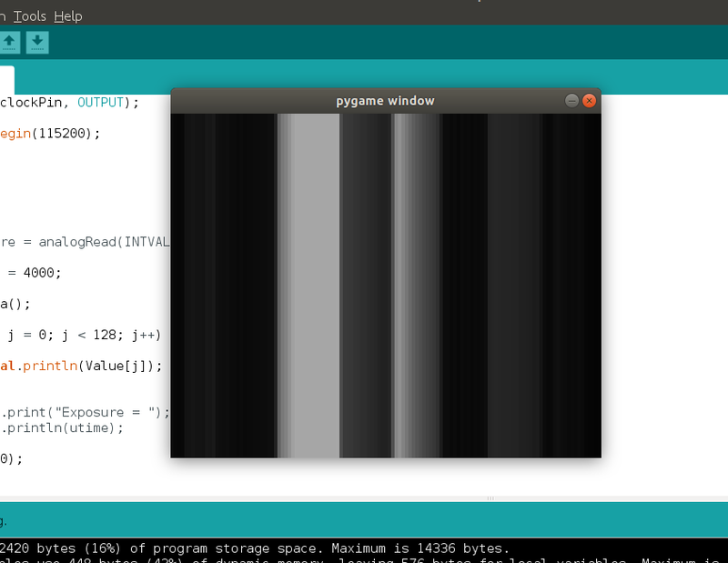This screenshot has height=563, width=728.
Task: Click the Open sketch up-arrow icon
Action: coord(10,42)
